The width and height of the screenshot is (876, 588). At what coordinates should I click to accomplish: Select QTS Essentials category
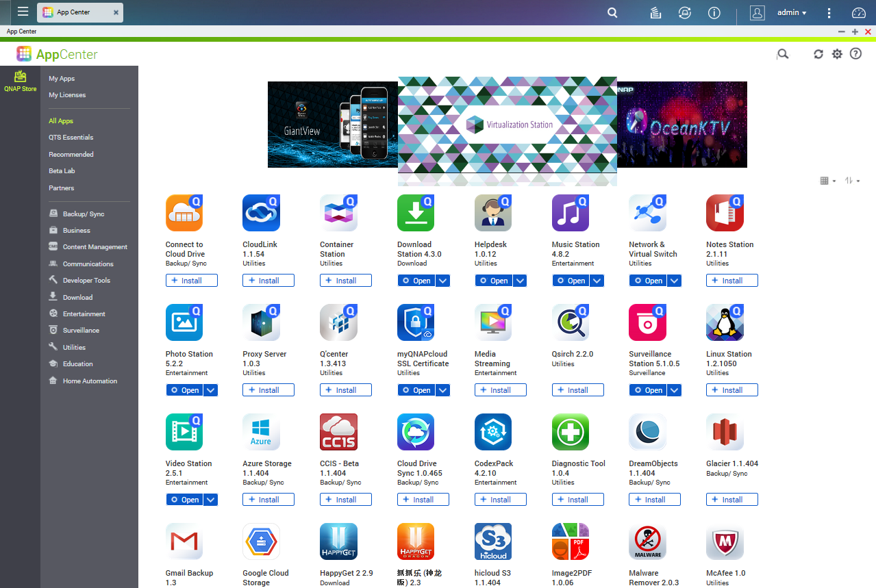pyautogui.click(x=71, y=138)
